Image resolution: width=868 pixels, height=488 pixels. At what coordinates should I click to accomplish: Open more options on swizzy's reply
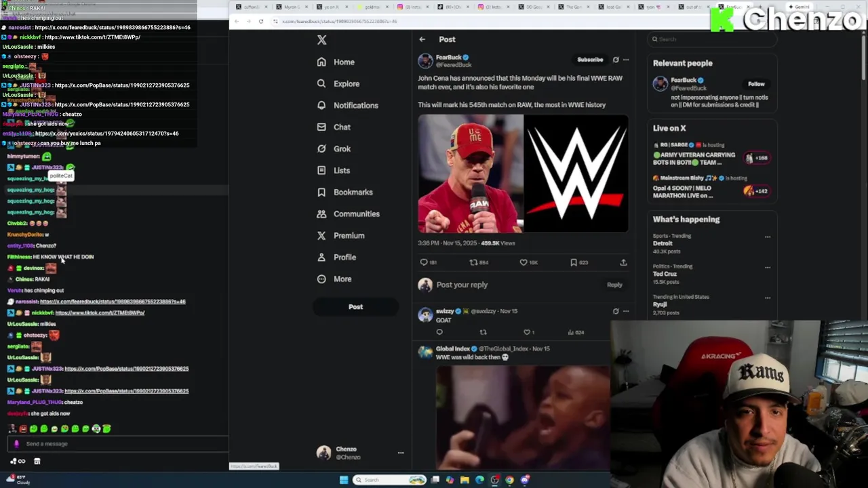pos(626,311)
